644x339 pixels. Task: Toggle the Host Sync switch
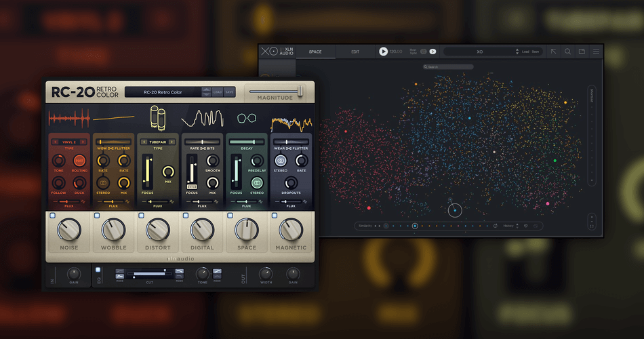pyautogui.click(x=423, y=52)
